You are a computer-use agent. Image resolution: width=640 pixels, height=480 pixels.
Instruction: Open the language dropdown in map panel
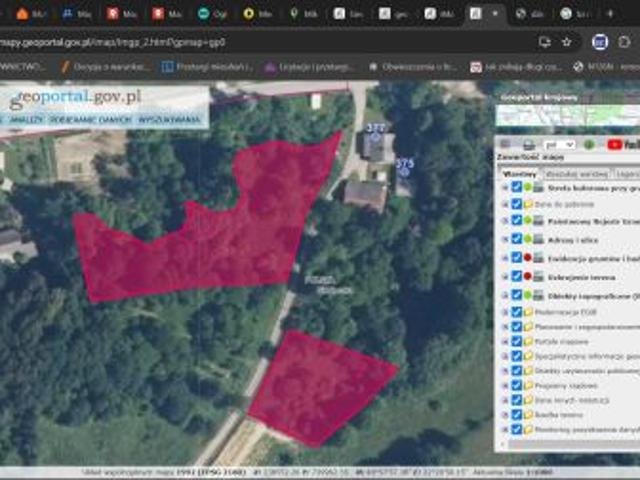point(558,144)
